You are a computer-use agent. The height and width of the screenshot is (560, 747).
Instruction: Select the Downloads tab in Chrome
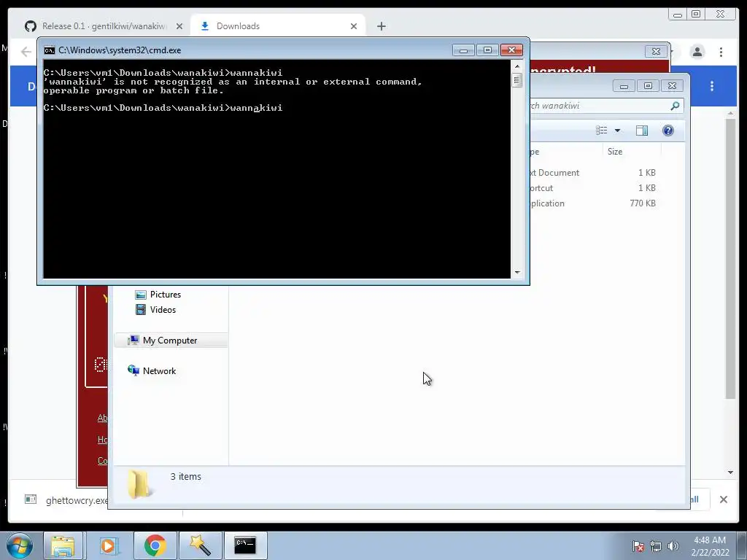click(x=278, y=26)
